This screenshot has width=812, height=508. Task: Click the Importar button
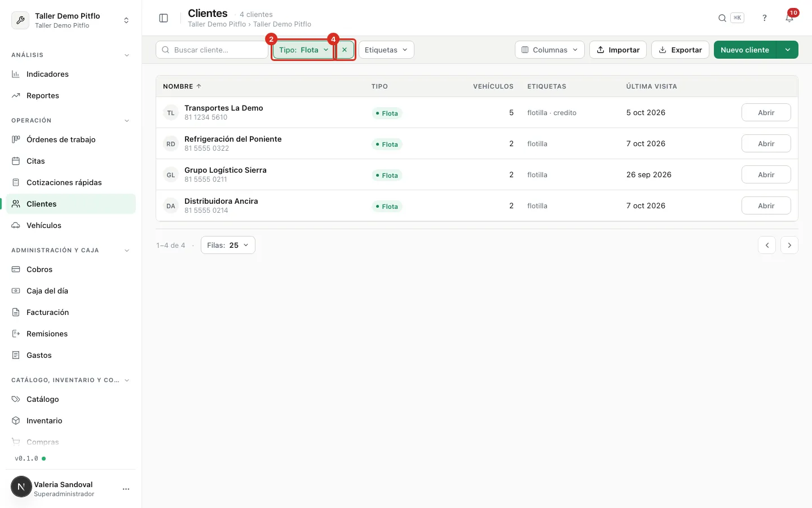618,50
